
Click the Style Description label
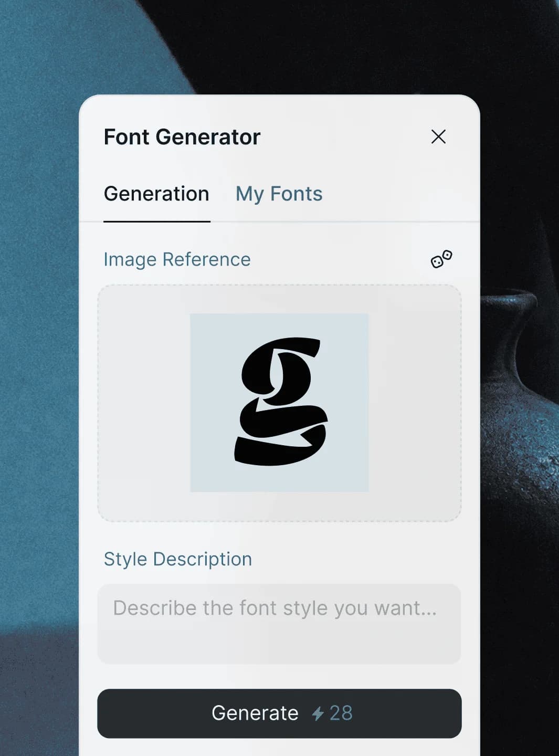point(177,559)
